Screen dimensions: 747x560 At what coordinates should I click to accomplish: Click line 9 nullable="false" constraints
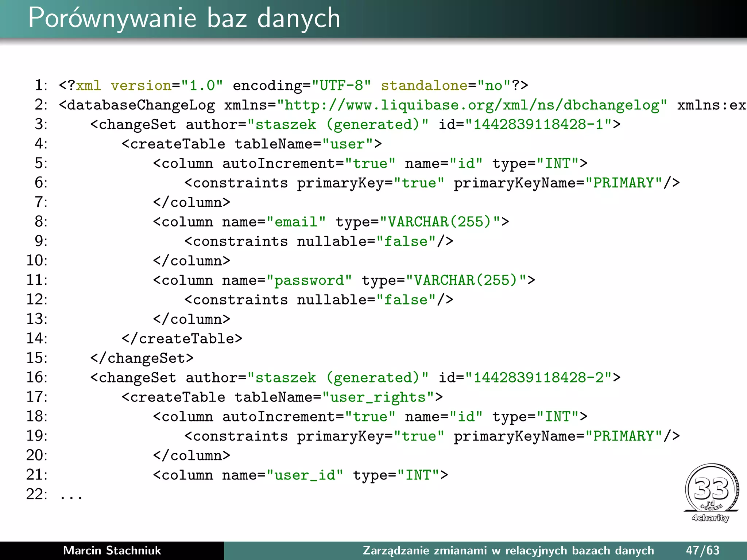(319, 241)
